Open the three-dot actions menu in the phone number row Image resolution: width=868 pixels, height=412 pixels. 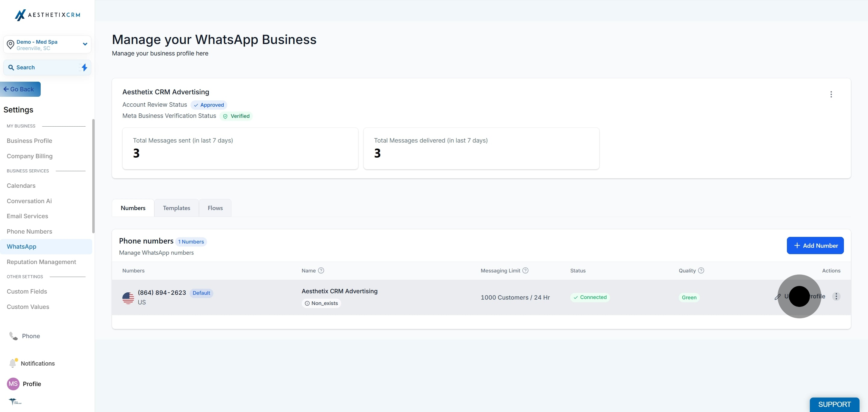click(x=836, y=297)
